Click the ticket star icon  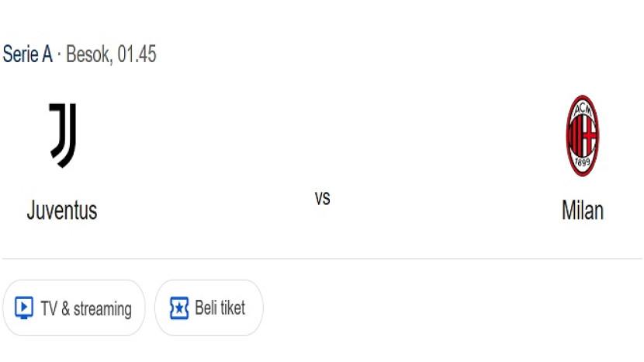point(179,308)
